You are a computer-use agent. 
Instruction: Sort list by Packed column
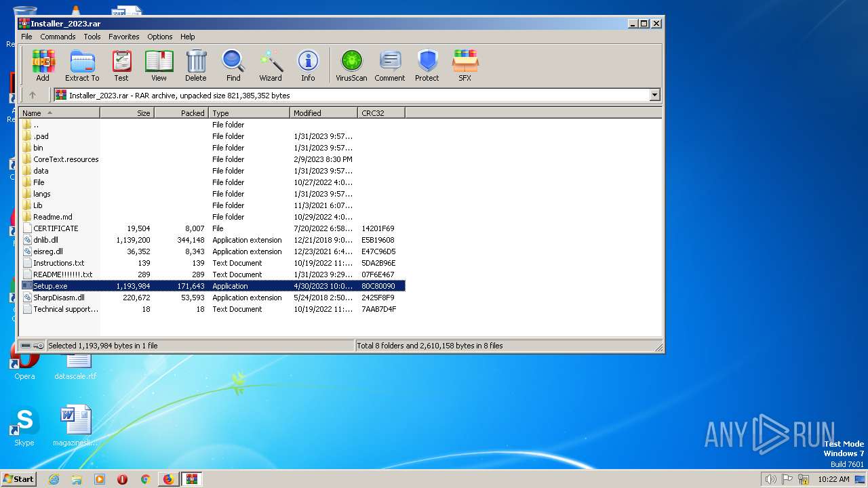point(182,113)
